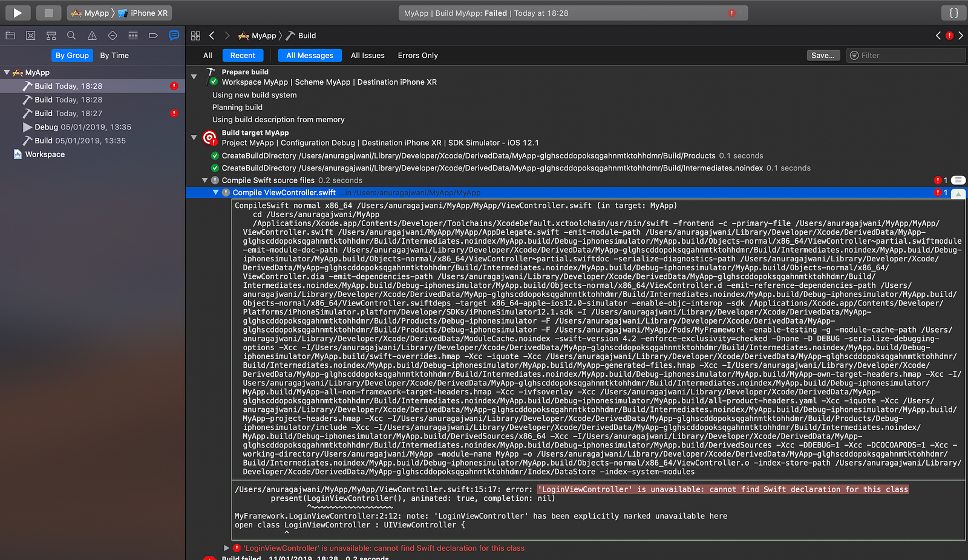Click the Filter search field
The width and height of the screenshot is (968, 560).
pos(906,55)
